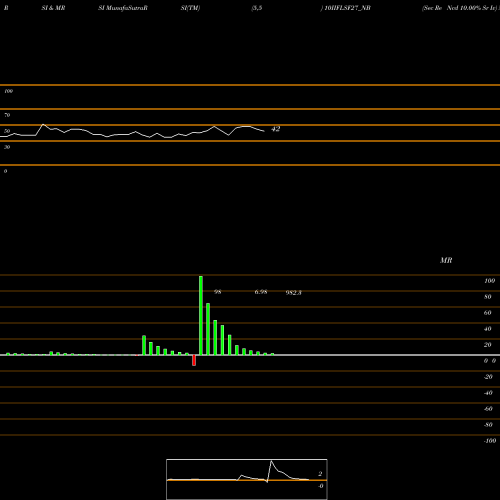
Task: Click the RSI axis label '30'
Action: (7, 147)
